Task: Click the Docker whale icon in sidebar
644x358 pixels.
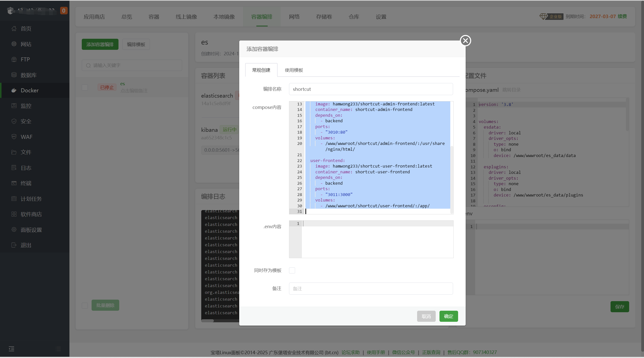Action: (14, 90)
